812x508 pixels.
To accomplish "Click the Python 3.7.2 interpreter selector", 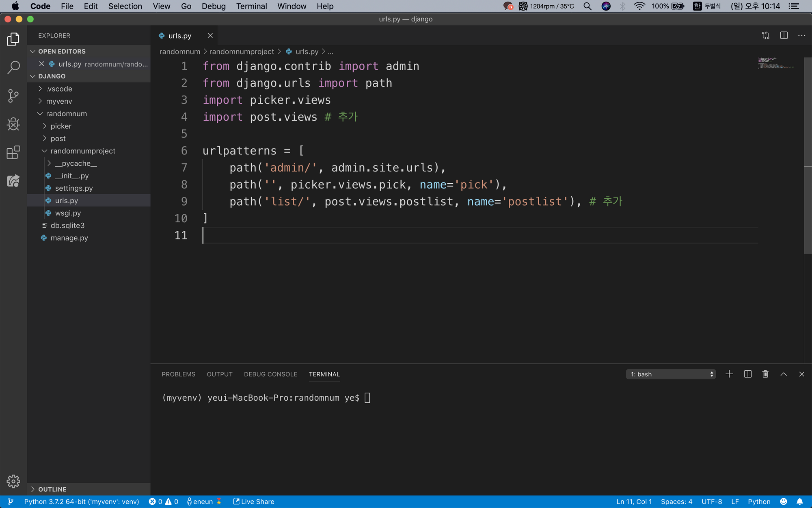I will click(x=81, y=501).
